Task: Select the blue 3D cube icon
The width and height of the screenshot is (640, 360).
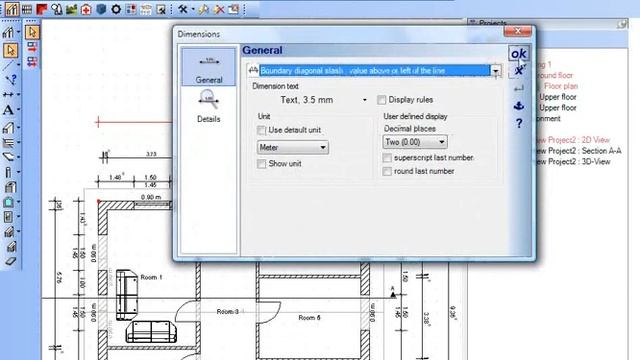Action: click(101, 9)
